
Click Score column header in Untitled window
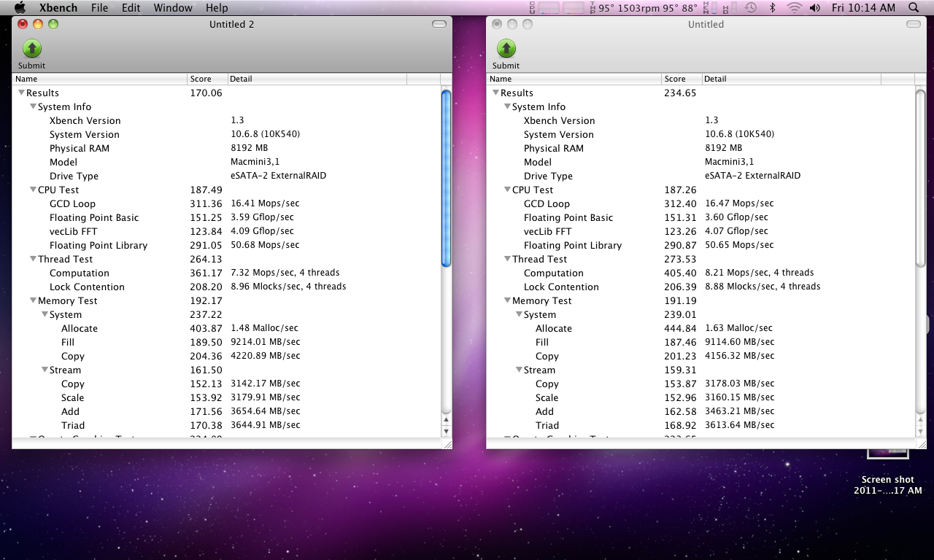tap(682, 79)
